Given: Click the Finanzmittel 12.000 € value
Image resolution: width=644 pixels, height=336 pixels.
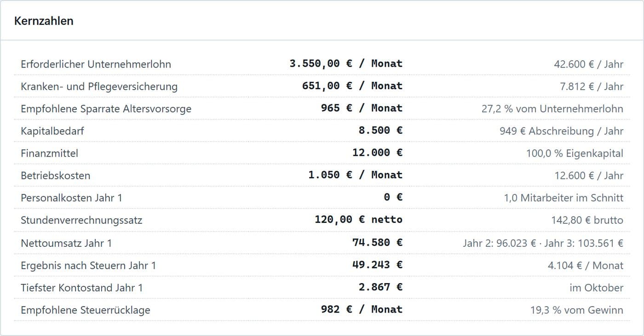Looking at the screenshot, I should tap(378, 153).
